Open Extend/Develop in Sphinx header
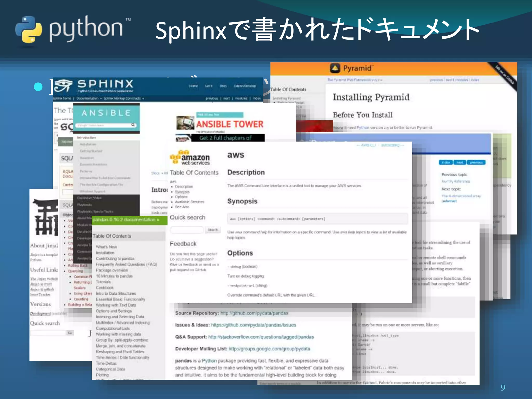 click(x=245, y=86)
